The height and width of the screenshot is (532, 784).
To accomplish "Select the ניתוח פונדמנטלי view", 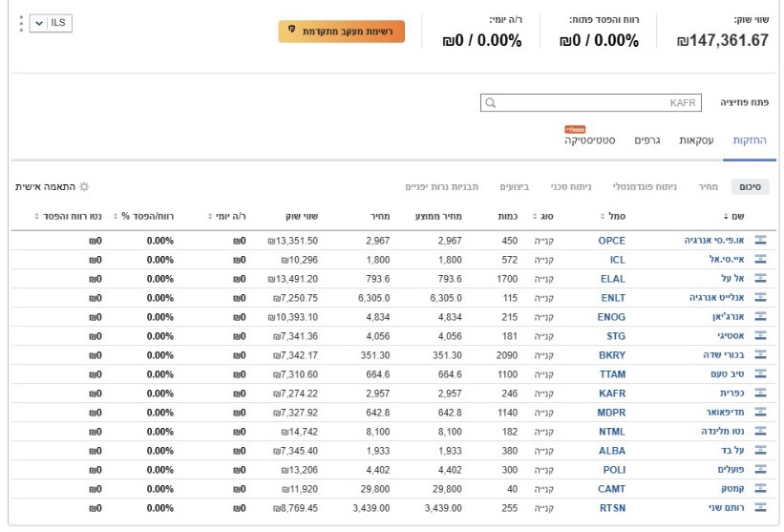I will [x=645, y=187].
